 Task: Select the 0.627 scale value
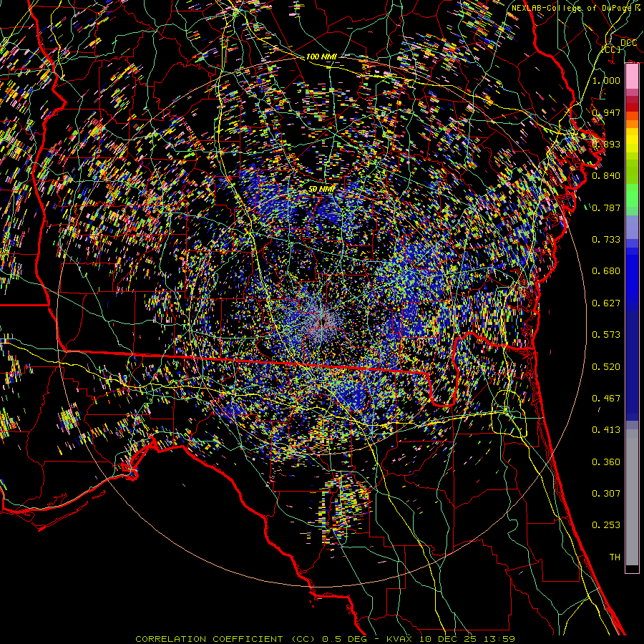coord(606,303)
